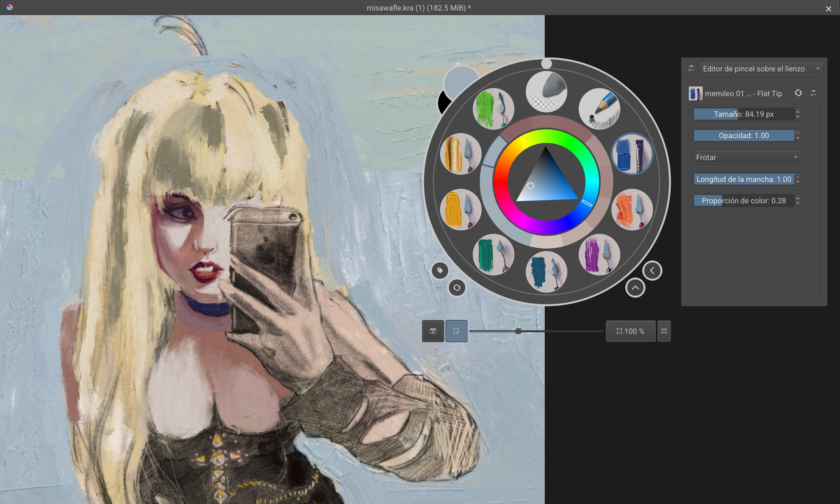Select the eraser brush preset
Screen dimensions: 840x504
click(x=546, y=92)
